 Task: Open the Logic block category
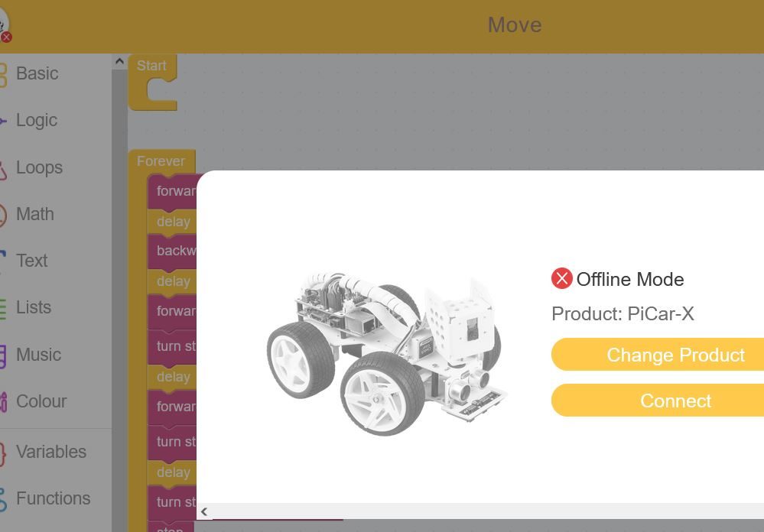click(x=37, y=120)
